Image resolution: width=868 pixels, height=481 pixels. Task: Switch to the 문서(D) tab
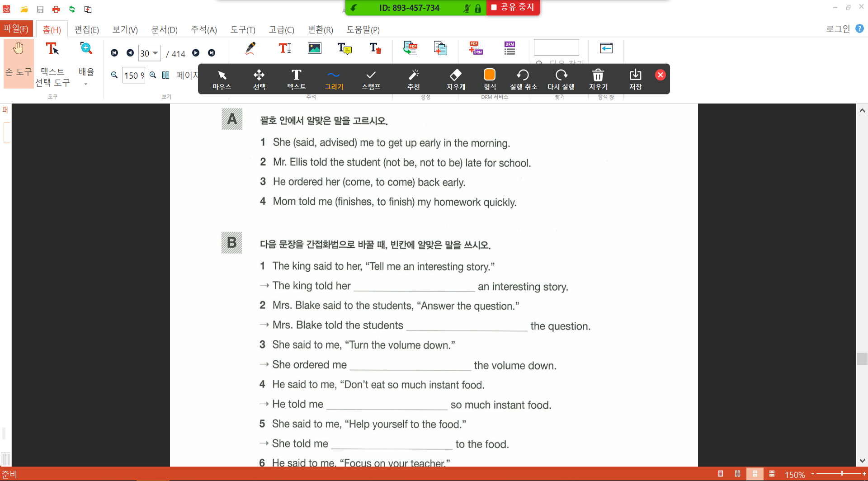tap(164, 29)
